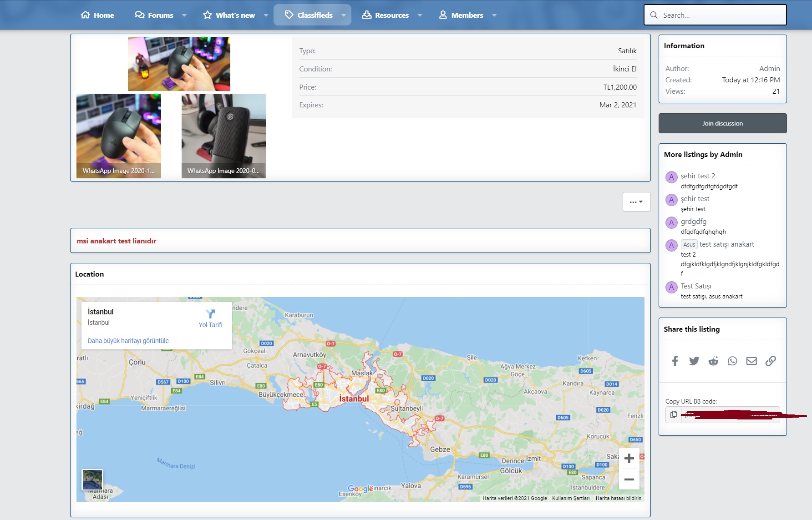Click İstanbul label on the map
The width and height of the screenshot is (812, 520).
(x=354, y=399)
